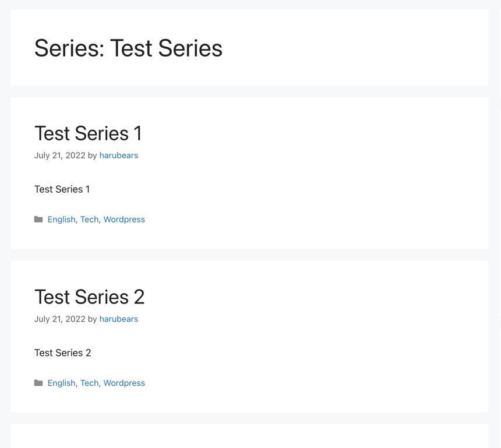
Task: Visit harubears author link on Test Series 2
Action: pos(118,319)
